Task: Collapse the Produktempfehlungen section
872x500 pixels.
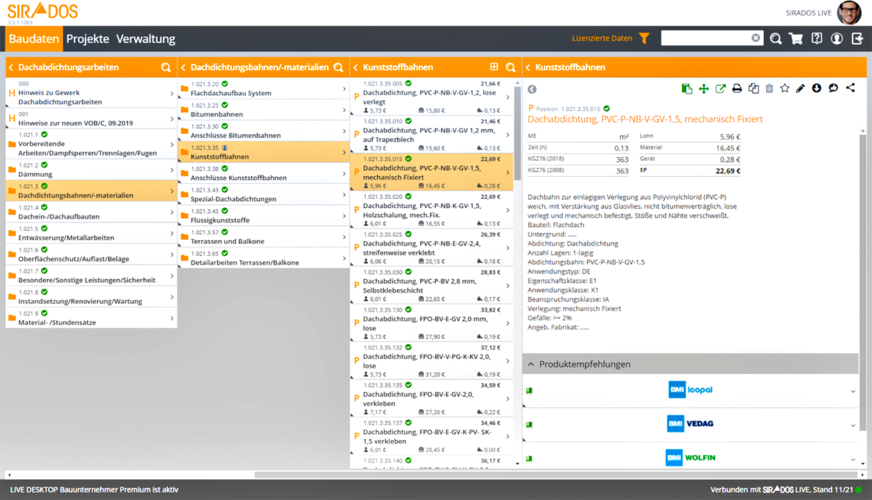Action: click(x=531, y=364)
